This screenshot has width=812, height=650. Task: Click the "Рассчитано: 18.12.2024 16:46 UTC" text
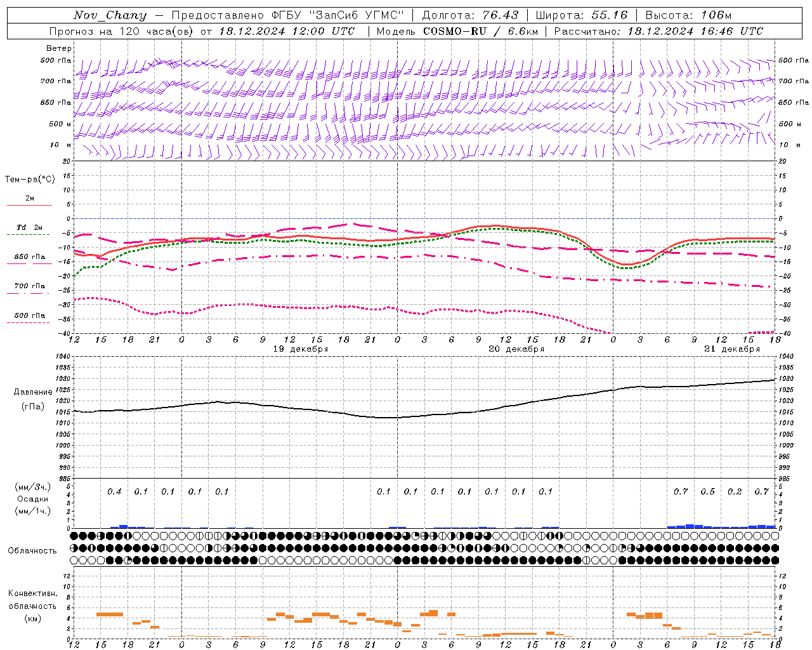pos(658,31)
